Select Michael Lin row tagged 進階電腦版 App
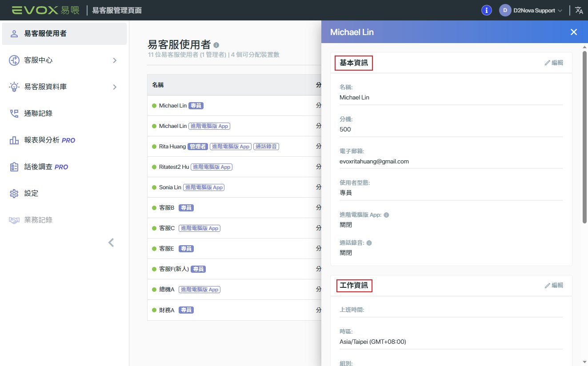 click(x=234, y=126)
